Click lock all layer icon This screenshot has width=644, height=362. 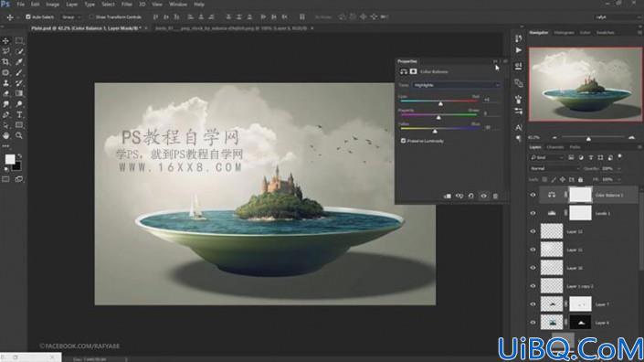(580, 179)
